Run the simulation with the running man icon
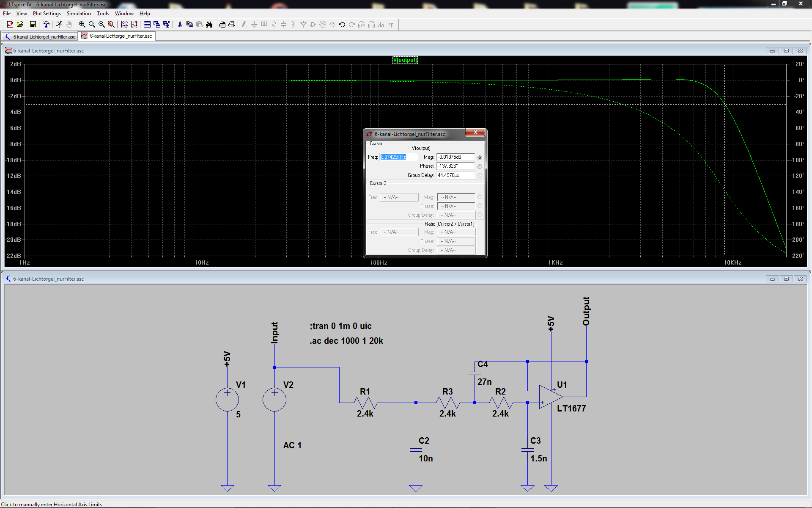This screenshot has width=812, height=508. [x=59, y=25]
